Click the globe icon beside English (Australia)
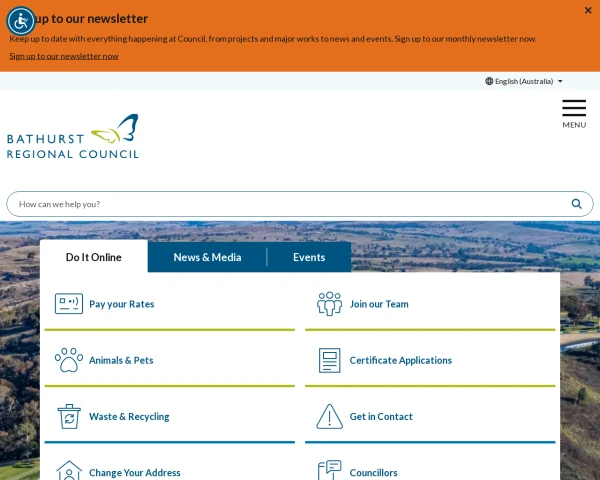 [x=489, y=81]
